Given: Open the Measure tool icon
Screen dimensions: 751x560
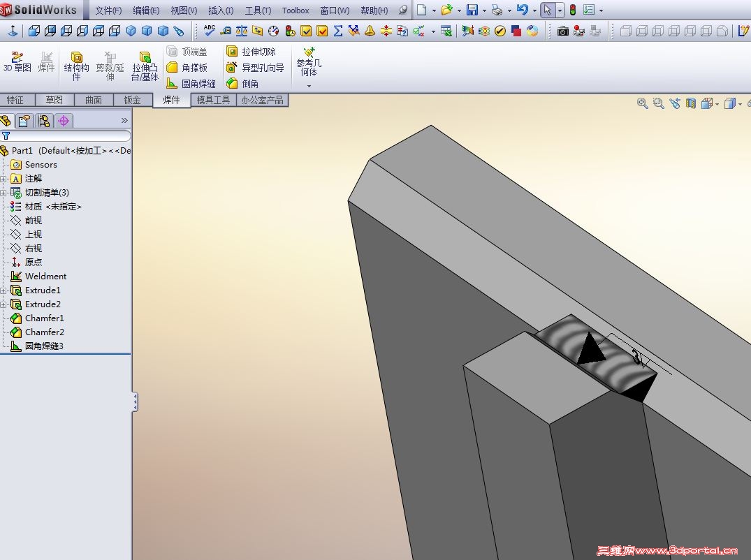Looking at the screenshot, I should click(226, 31).
